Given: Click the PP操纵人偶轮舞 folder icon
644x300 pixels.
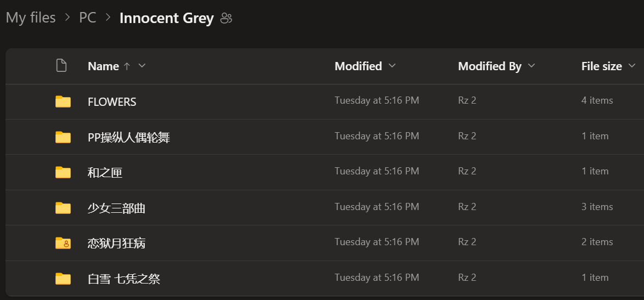Looking at the screenshot, I should coord(63,137).
